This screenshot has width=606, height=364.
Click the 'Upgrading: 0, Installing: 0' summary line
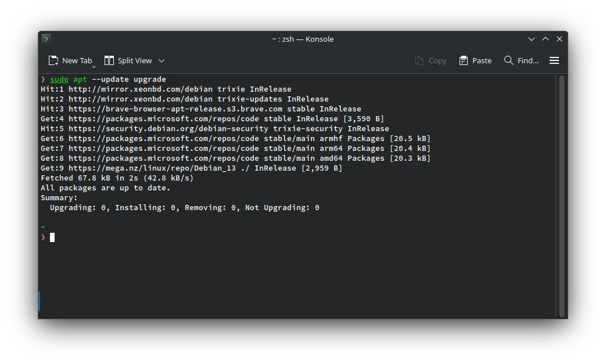pos(185,208)
